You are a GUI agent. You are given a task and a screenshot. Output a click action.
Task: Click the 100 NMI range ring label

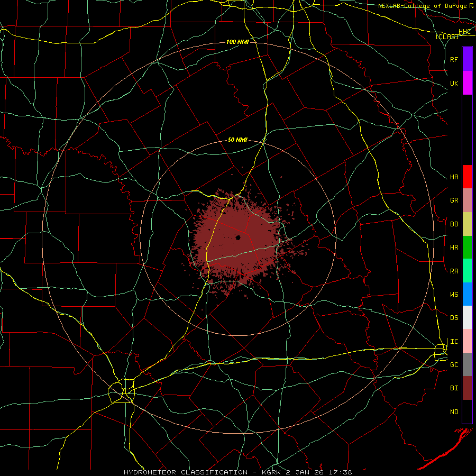click(237, 42)
